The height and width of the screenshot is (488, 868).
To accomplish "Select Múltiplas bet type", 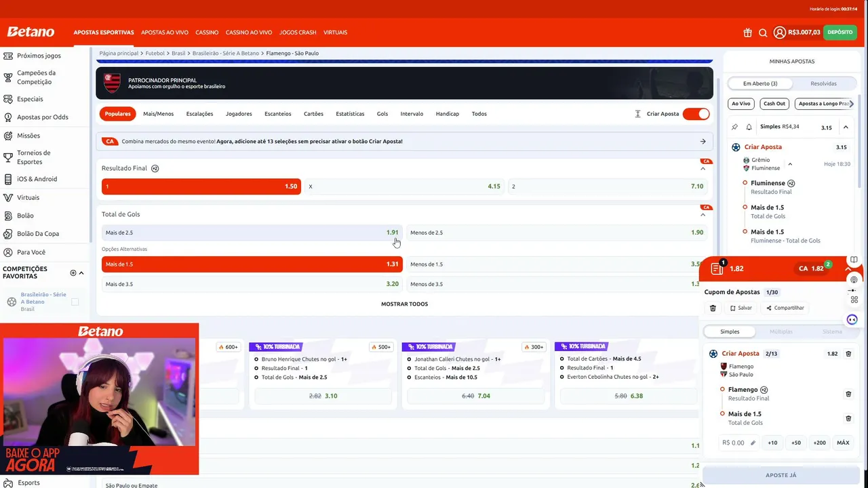I will pos(781,331).
